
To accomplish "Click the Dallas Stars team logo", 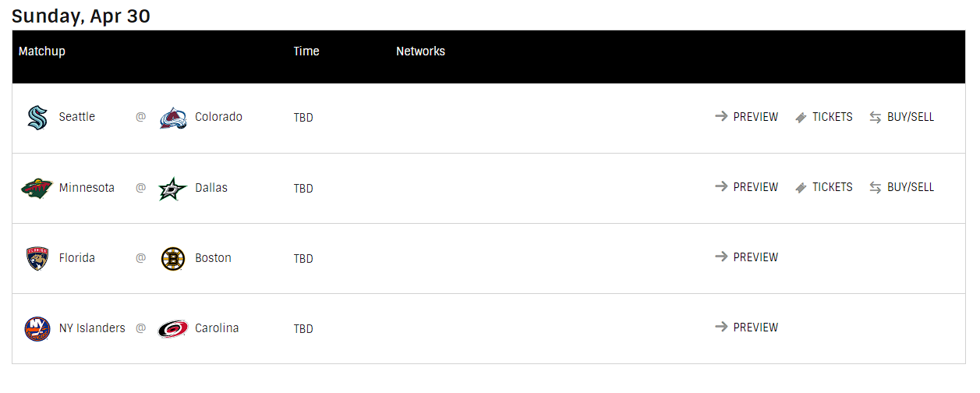I will tap(173, 188).
